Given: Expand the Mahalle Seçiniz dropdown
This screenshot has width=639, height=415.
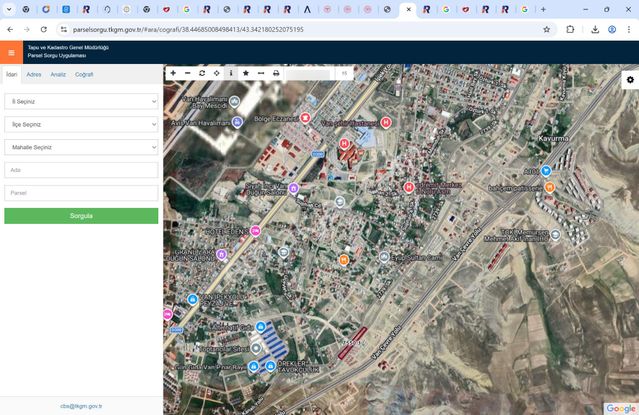Looking at the screenshot, I should pos(81,147).
